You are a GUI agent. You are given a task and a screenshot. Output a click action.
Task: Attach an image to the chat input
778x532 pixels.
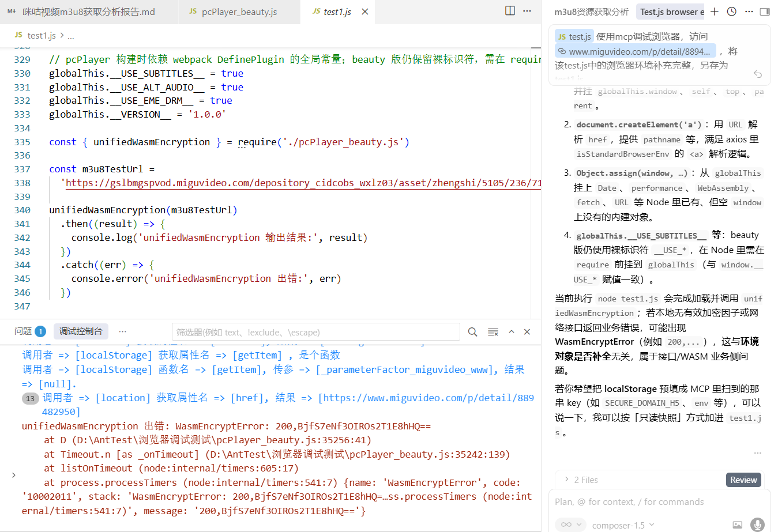[x=737, y=525]
